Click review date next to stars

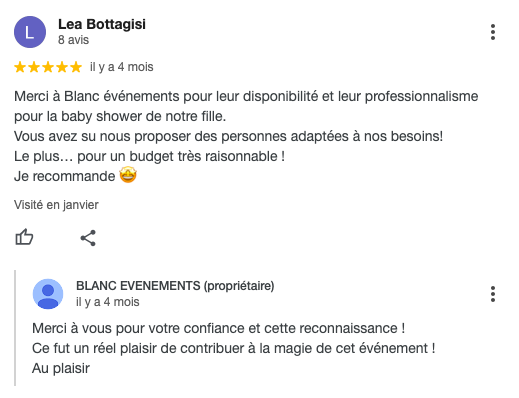pos(122,67)
